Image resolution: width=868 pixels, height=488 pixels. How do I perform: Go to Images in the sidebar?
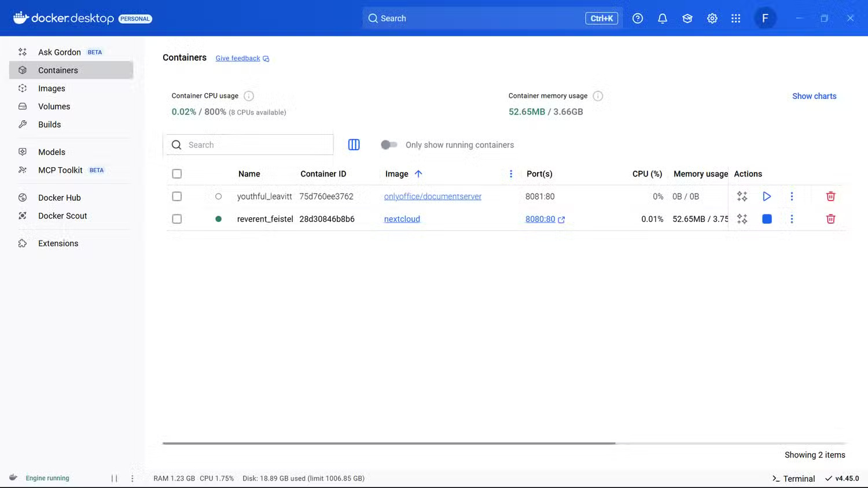coord(52,88)
